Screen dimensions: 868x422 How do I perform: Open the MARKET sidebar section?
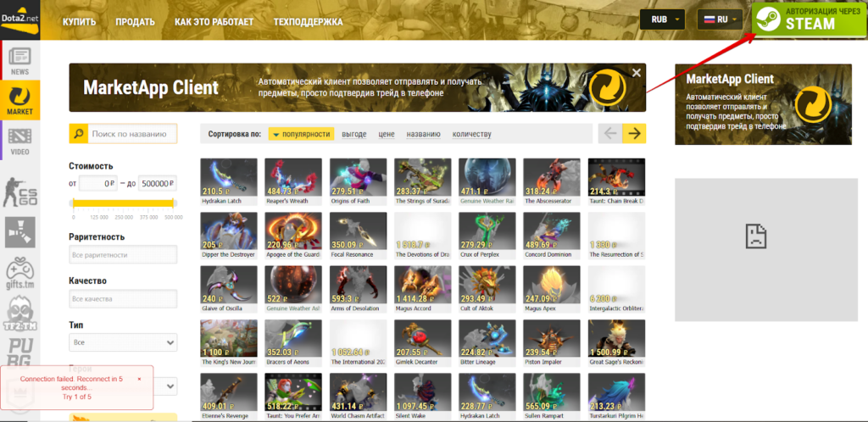click(x=20, y=100)
